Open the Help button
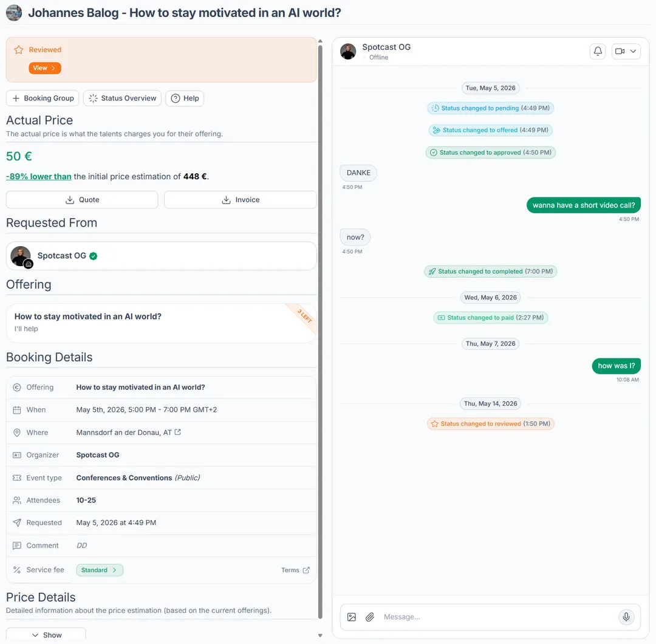The width and height of the screenshot is (656, 644). click(x=185, y=98)
